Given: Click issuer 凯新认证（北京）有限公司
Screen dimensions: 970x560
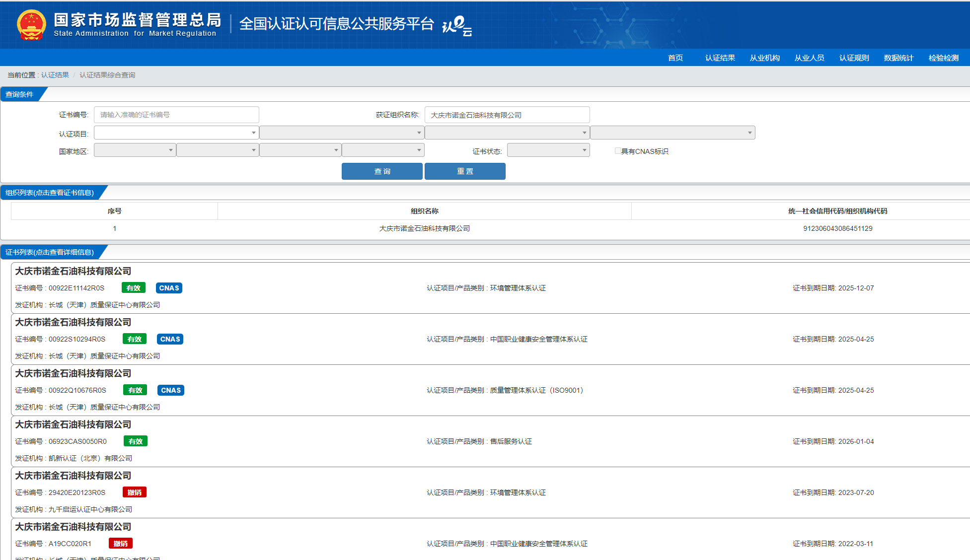Looking at the screenshot, I should click(90, 458).
